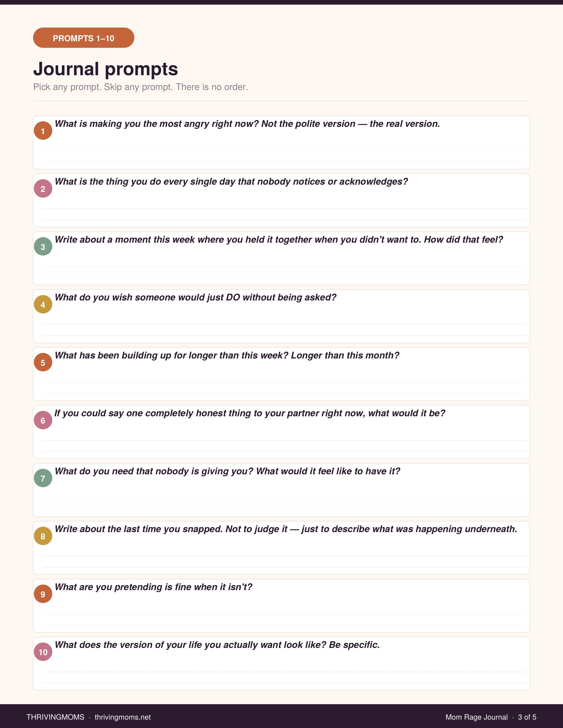Click the pink number 2 circle

(x=43, y=189)
